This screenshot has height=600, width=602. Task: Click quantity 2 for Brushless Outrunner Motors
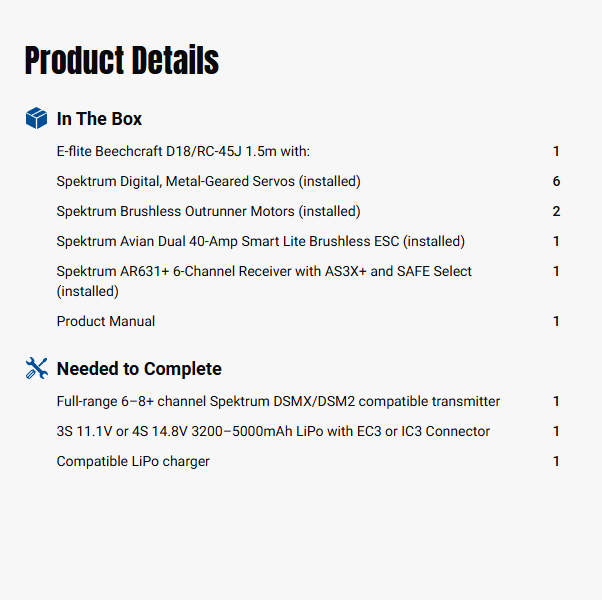556,211
